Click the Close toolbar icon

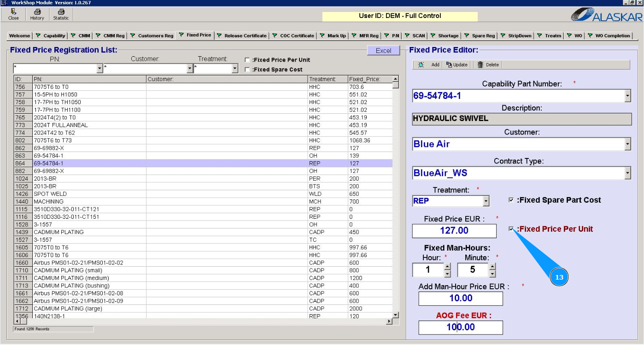click(13, 12)
